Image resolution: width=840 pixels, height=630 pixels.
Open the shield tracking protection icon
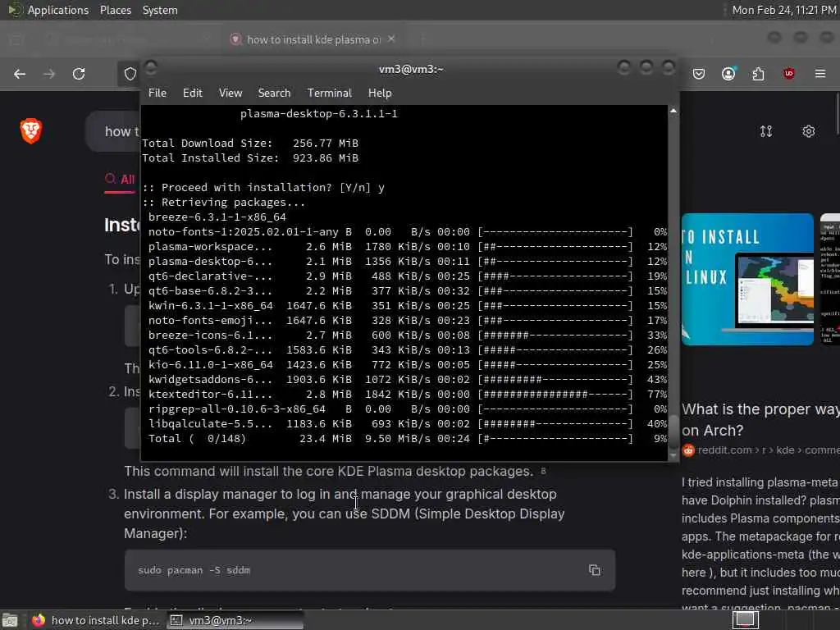(130, 74)
